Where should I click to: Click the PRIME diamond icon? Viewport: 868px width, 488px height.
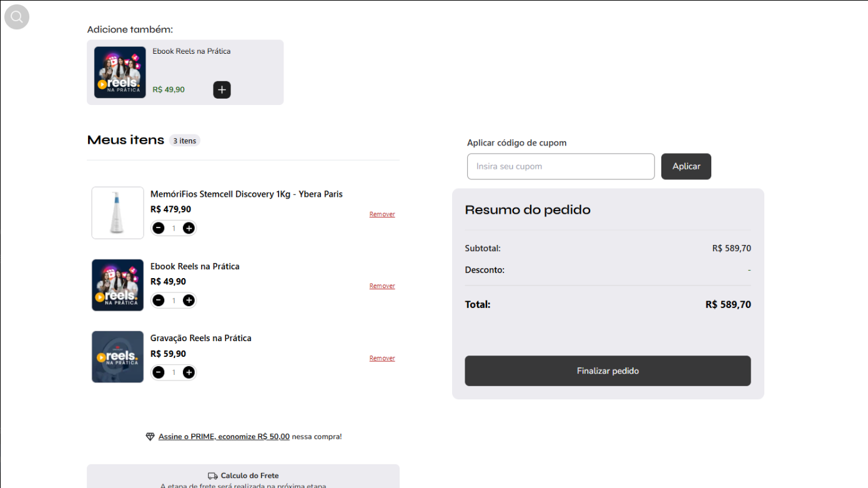[150, 437]
